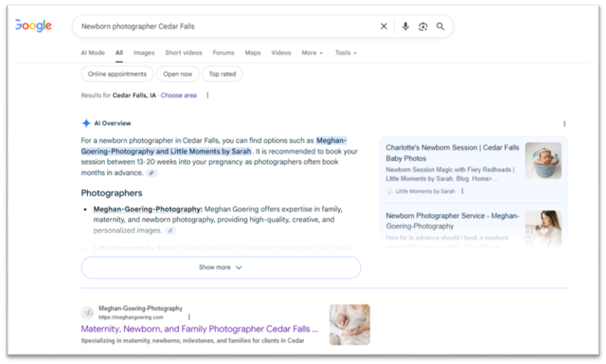Clear the search box with X icon

pos(383,26)
